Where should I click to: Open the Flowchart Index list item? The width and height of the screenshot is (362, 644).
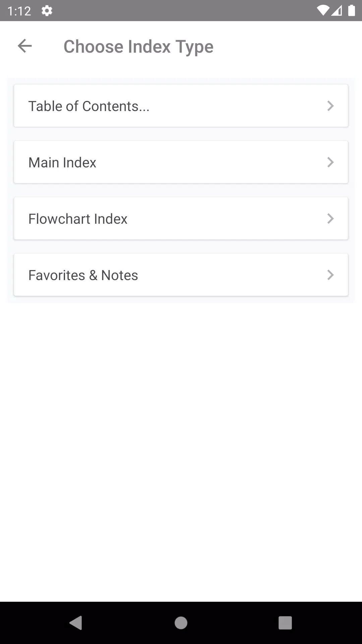click(78, 219)
